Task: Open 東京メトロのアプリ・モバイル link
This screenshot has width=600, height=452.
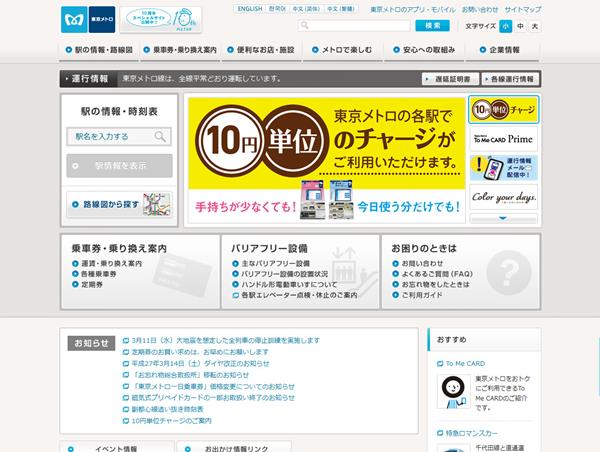Action: [413, 9]
